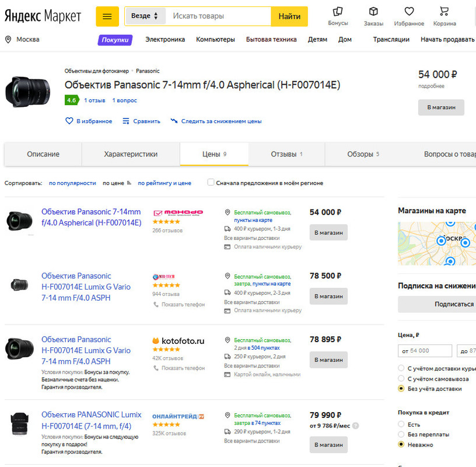Select Есть under Покупка в кредит
The image size is (476, 467).
401,424
